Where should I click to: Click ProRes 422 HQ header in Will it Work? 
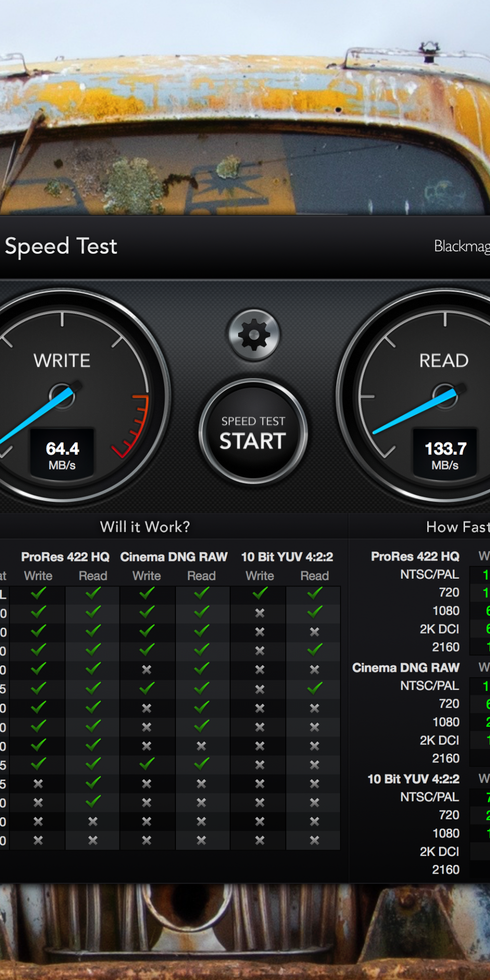(x=65, y=557)
